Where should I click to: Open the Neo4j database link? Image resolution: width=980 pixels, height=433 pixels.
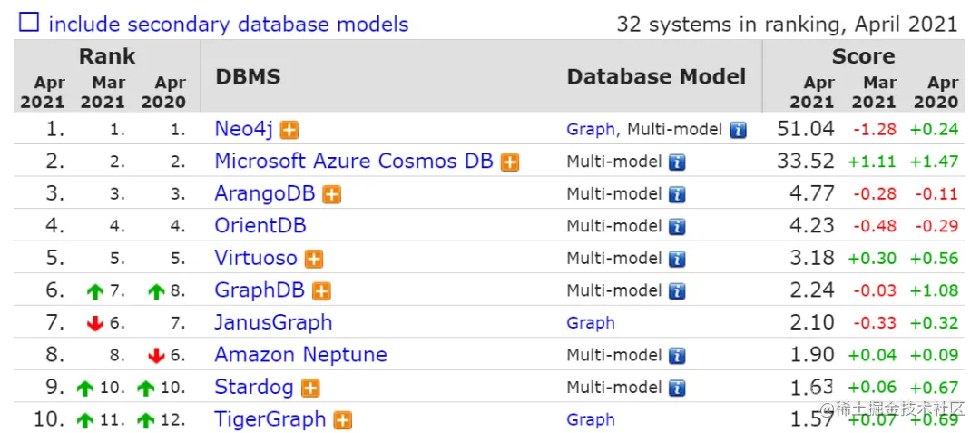click(243, 129)
